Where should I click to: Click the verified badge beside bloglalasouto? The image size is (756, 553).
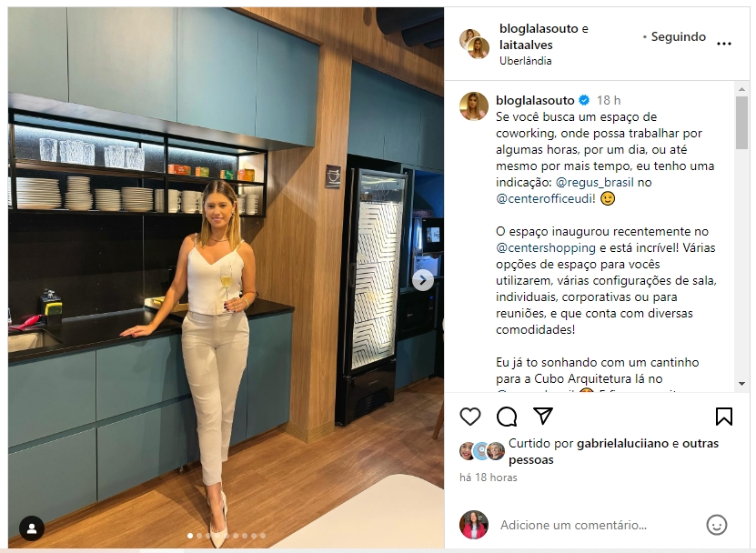point(584,100)
